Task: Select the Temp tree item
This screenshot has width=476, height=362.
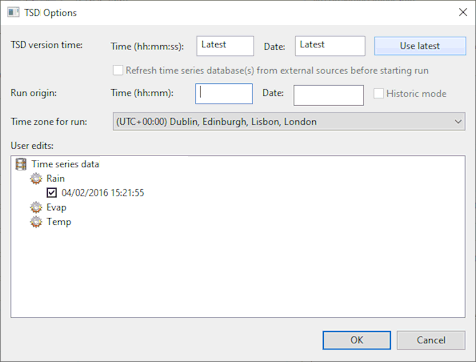Action: click(x=59, y=222)
